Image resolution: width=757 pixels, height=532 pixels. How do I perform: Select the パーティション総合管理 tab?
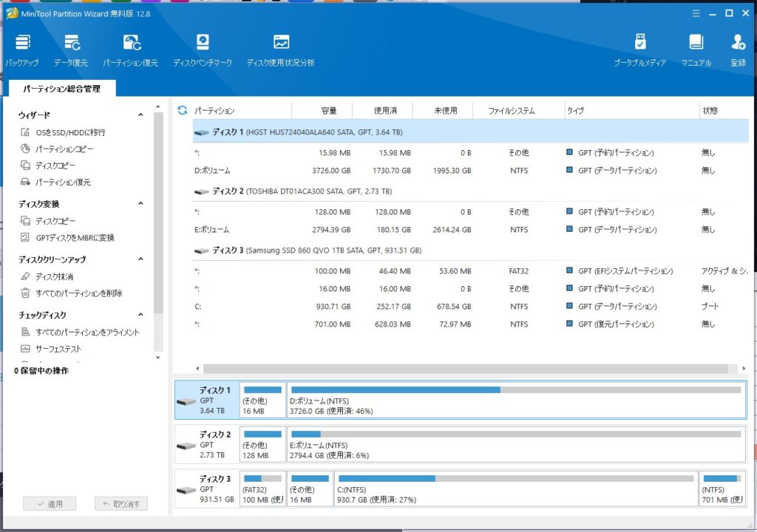pos(61,89)
